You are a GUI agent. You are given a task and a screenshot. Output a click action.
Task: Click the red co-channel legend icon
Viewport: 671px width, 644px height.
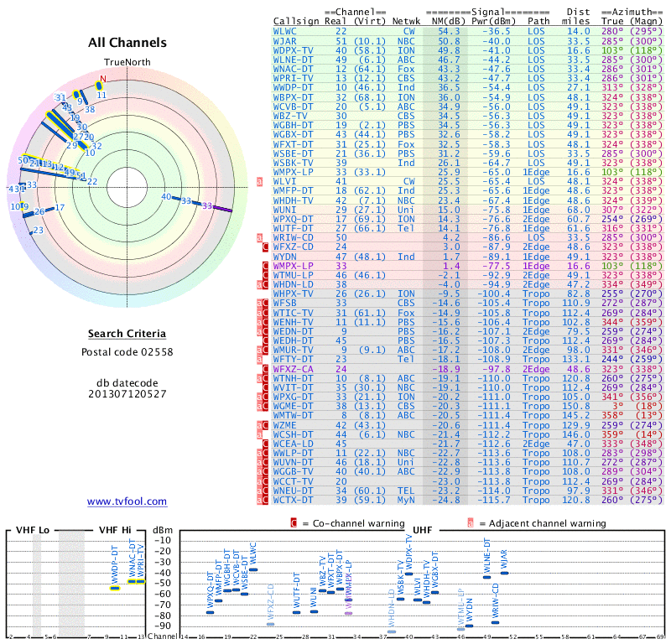tap(294, 523)
